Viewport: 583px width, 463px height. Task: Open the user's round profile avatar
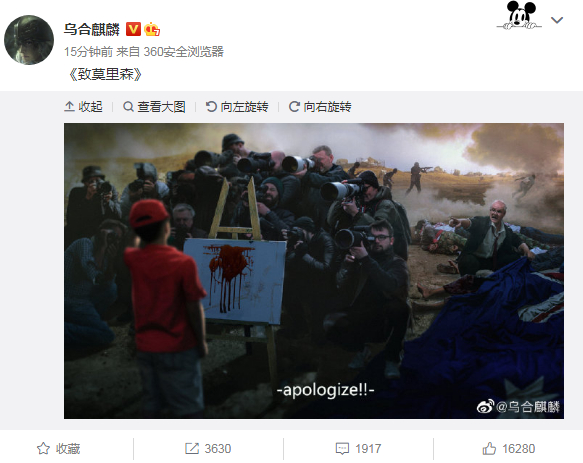pos(29,40)
